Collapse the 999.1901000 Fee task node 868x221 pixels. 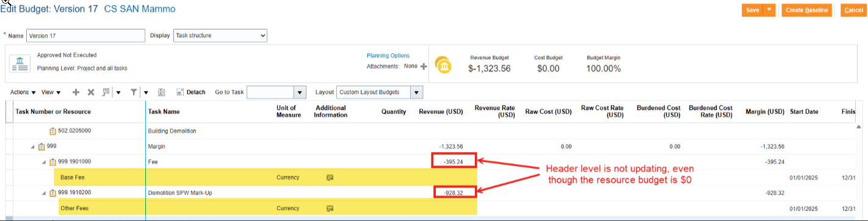[43, 162]
